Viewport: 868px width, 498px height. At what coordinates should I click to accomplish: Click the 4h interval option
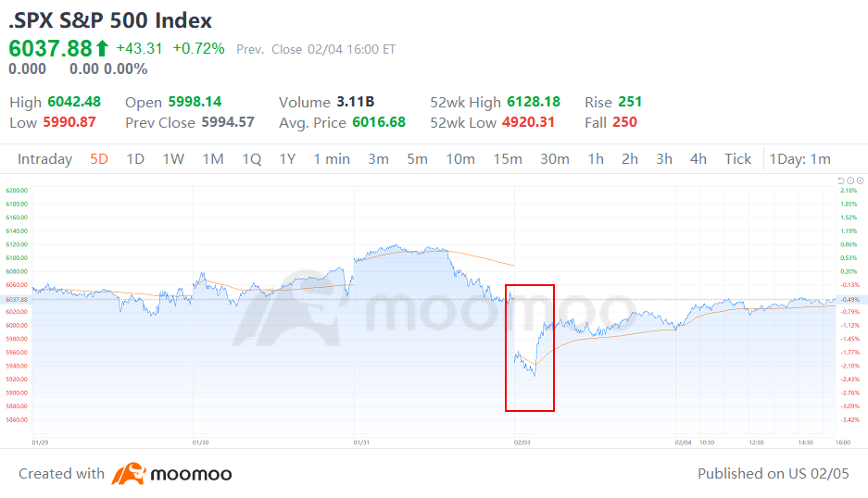pyautogui.click(x=698, y=159)
